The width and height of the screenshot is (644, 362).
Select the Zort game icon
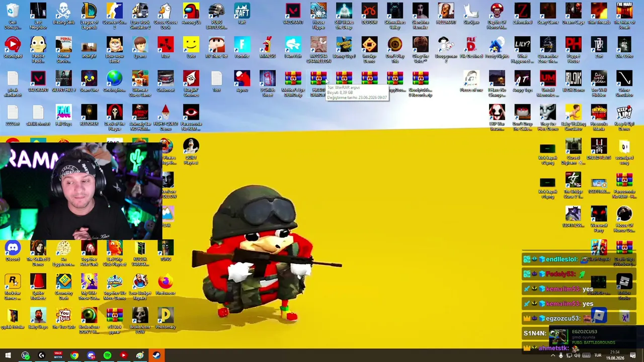click(599, 48)
